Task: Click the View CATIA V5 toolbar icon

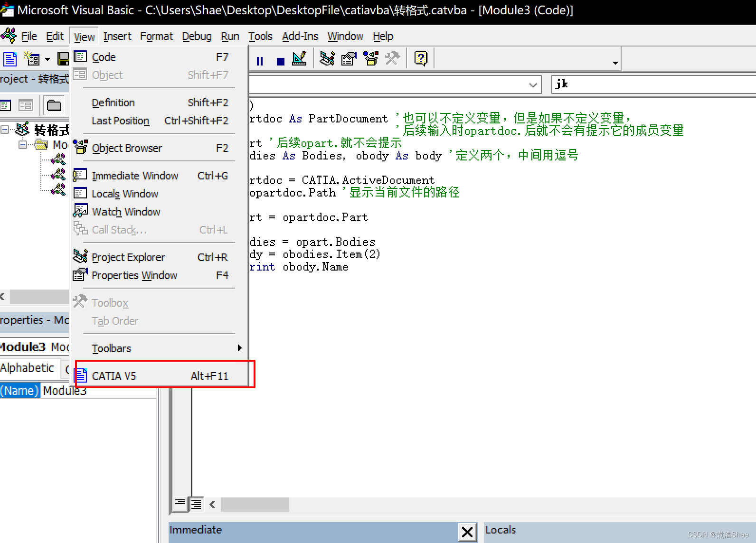Action: click(x=9, y=59)
